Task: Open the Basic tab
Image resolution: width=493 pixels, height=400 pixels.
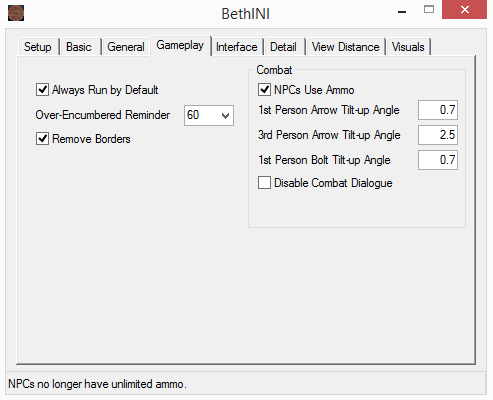Action: pyautogui.click(x=79, y=47)
